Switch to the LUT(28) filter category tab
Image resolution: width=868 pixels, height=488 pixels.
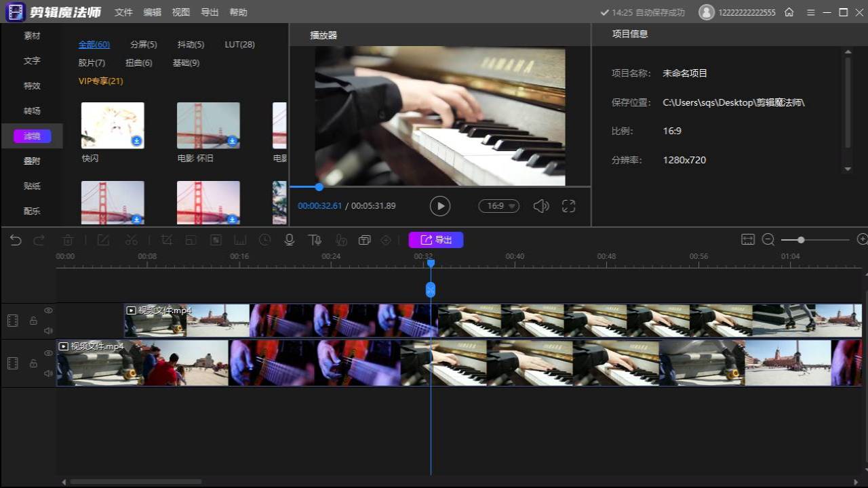tap(239, 44)
